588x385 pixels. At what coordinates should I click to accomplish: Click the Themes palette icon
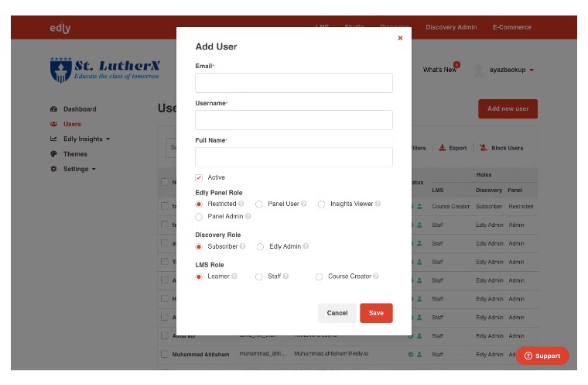(53, 154)
